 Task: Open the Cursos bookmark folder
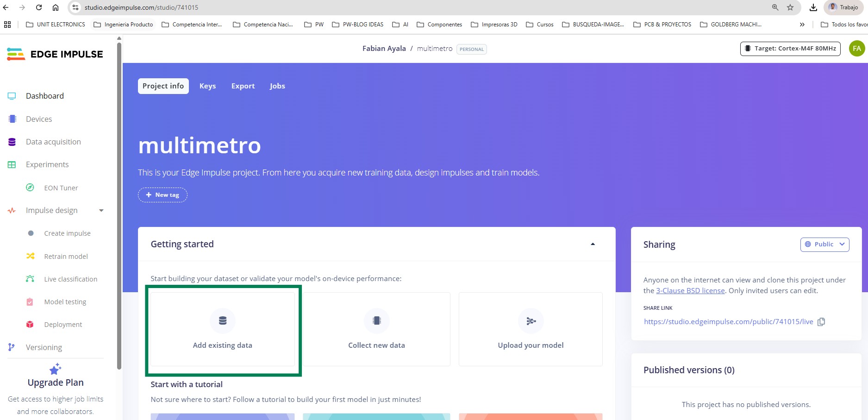click(540, 25)
